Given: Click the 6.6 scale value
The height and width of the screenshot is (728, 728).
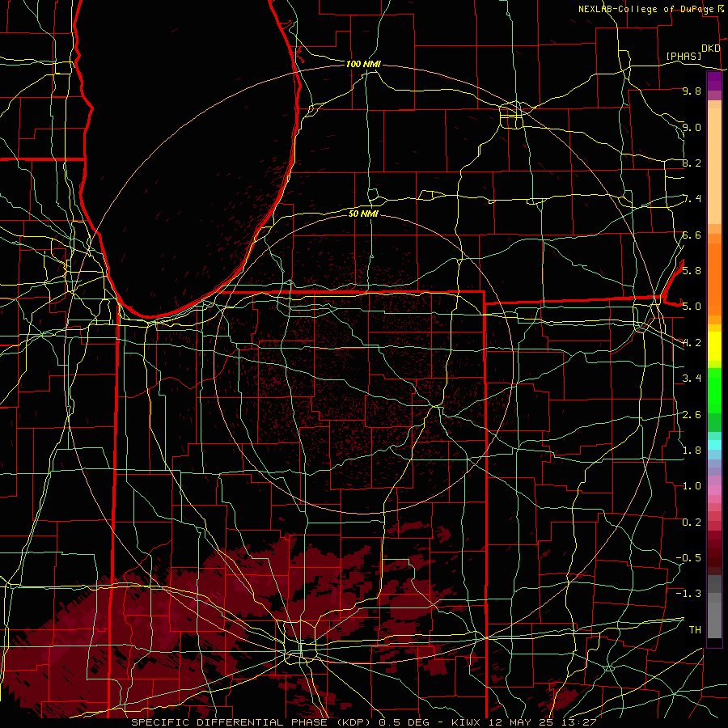Looking at the screenshot, I should pos(692,235).
